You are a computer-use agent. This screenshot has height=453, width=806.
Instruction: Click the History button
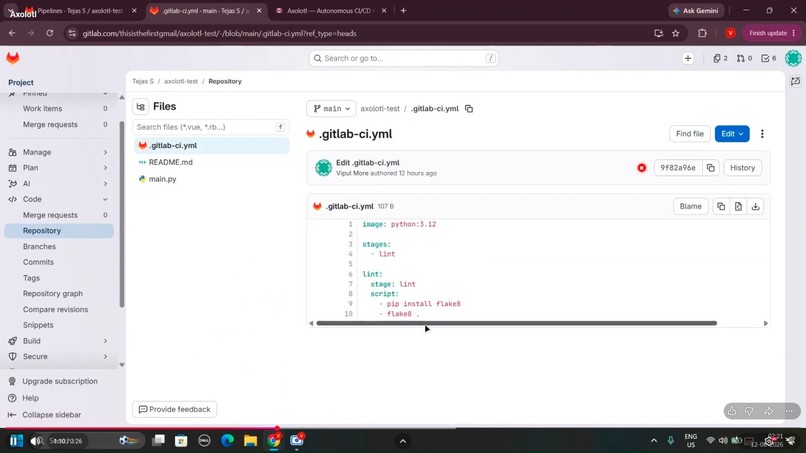[x=742, y=168]
